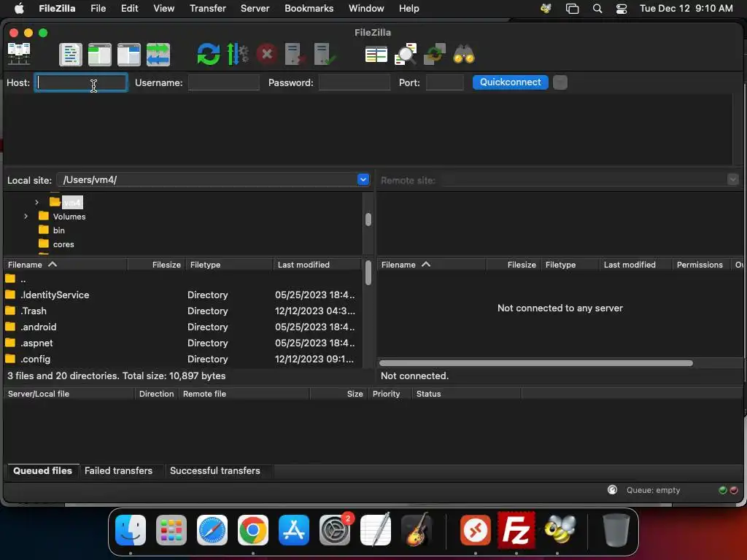Click the Reconnect to last server icon
Screen dimensions: 747x560
click(325, 54)
